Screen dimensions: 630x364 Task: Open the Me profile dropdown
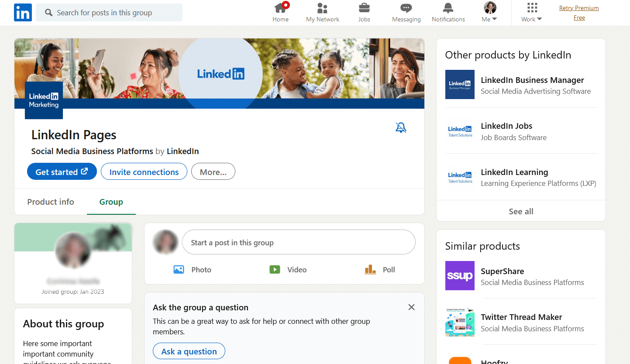pyautogui.click(x=489, y=13)
